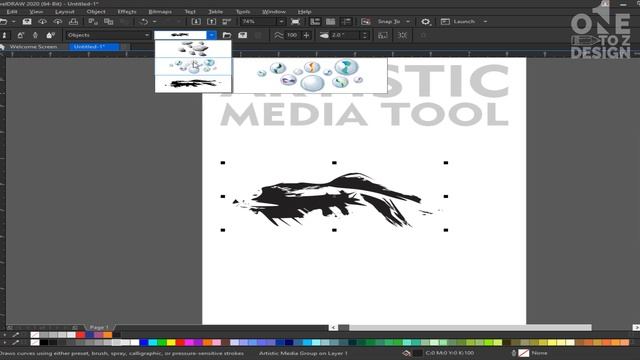
Task: Click the Full-screen preview icon
Action: point(296,21)
